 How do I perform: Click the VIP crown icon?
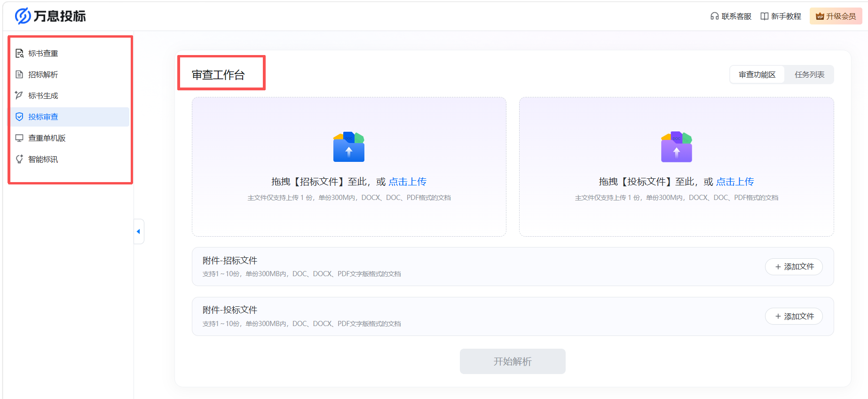820,16
